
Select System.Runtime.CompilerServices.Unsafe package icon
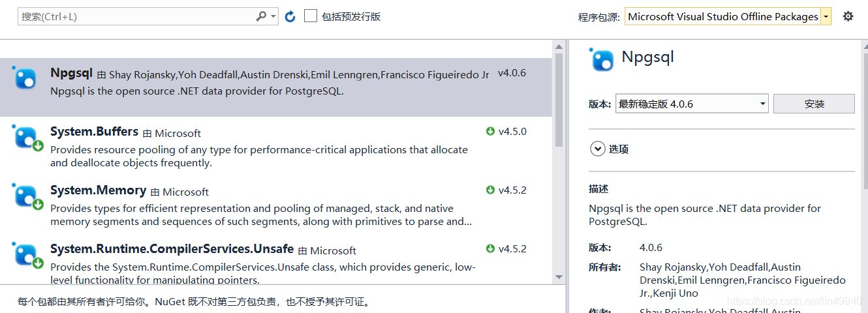[27, 256]
